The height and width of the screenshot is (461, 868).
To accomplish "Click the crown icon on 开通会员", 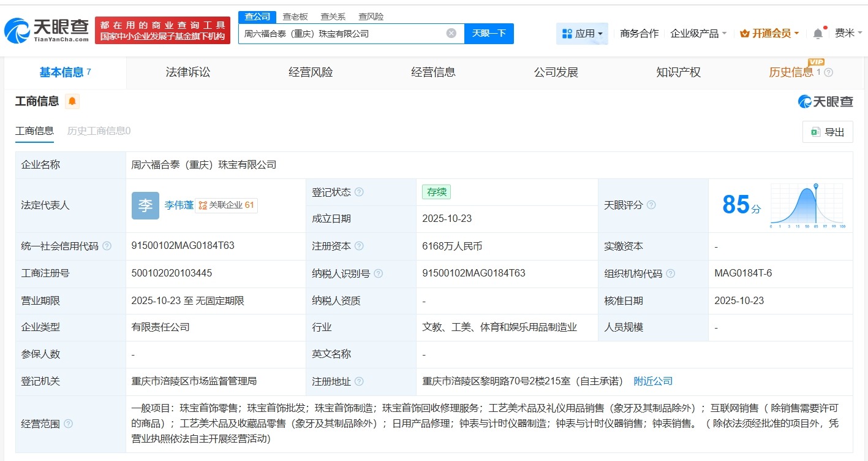I will click(743, 33).
